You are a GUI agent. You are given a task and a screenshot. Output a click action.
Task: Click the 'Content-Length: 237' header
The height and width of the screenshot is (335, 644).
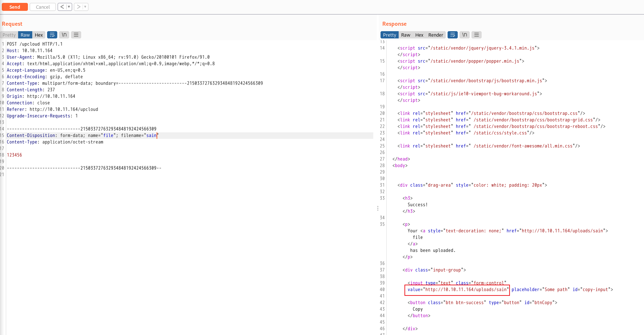pos(31,90)
